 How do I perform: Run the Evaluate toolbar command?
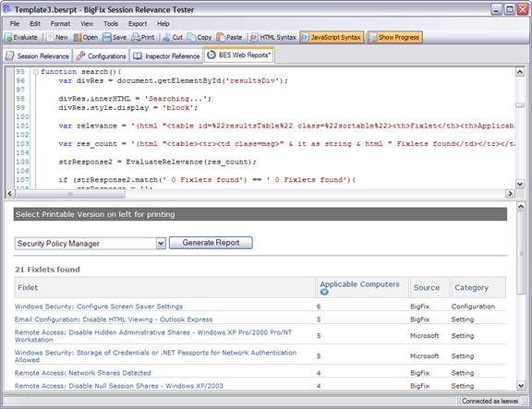(21, 37)
